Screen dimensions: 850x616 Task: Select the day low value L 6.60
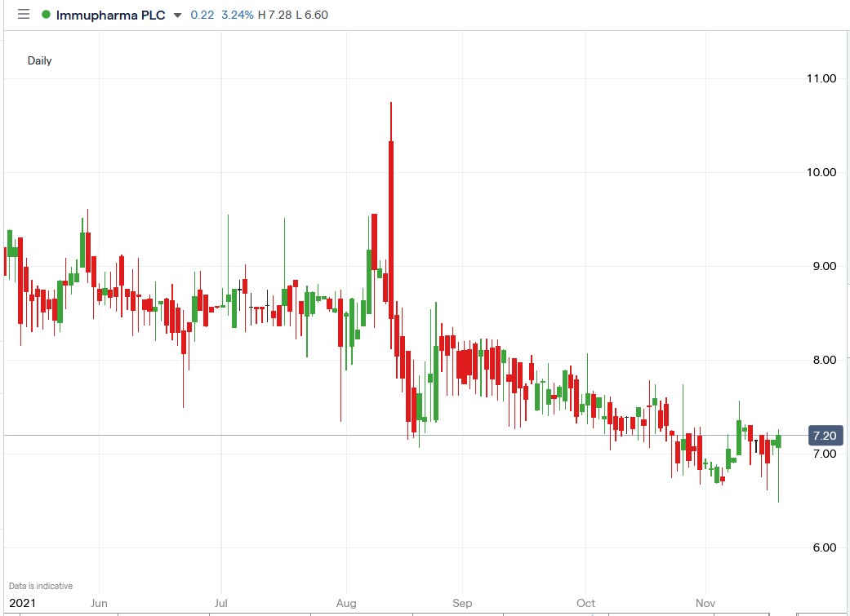(311, 14)
